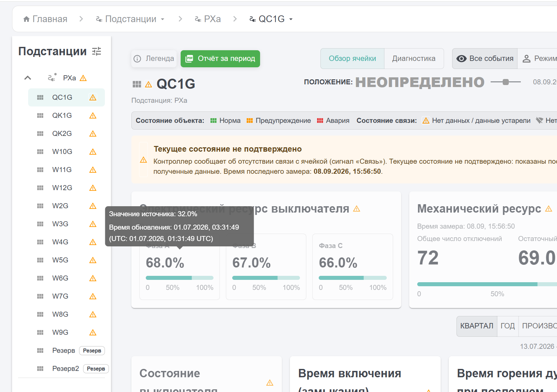
Task: Select the Резерв2 cell
Action: point(66,369)
